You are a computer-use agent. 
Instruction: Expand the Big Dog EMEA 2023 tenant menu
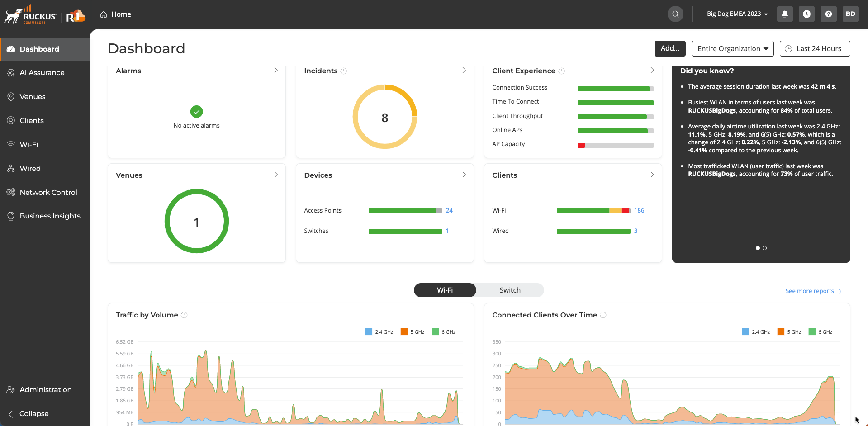click(737, 14)
